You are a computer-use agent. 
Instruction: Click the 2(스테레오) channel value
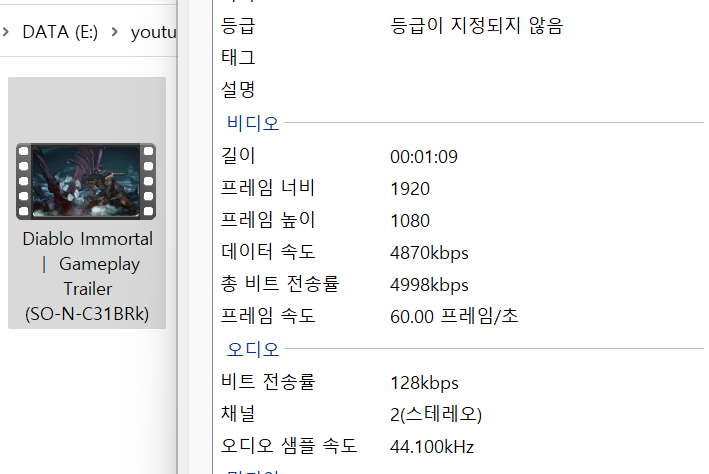[436, 414]
